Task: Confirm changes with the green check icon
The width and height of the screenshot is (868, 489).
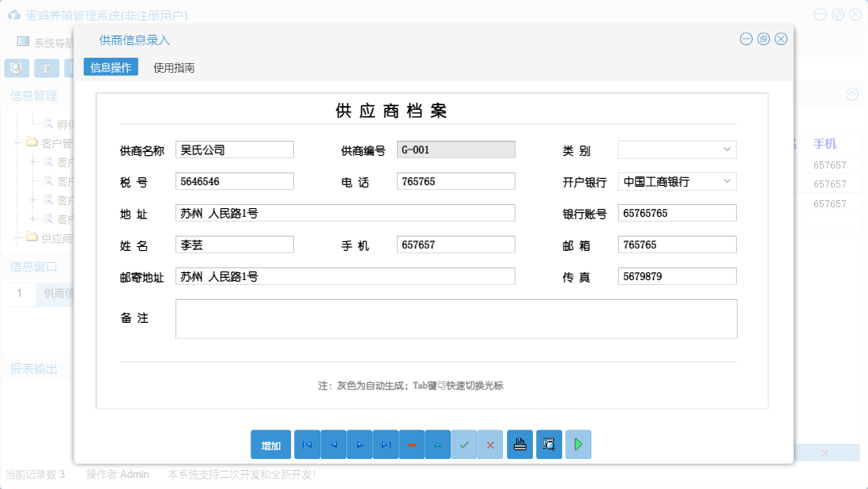Action: pyautogui.click(x=464, y=445)
